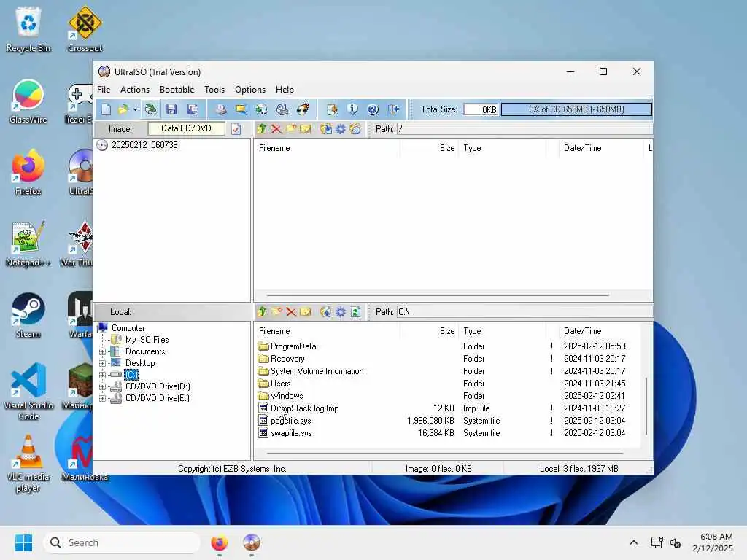
Task: Click the Rename icon in image pane toolbar
Action: [306, 129]
